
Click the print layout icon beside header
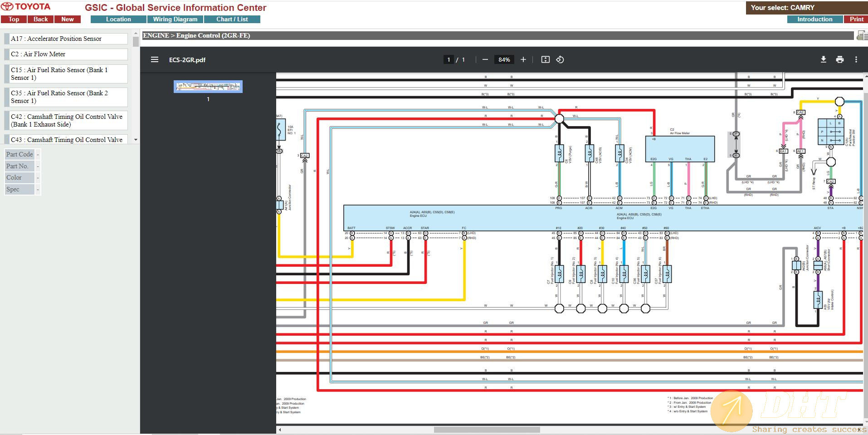862,35
